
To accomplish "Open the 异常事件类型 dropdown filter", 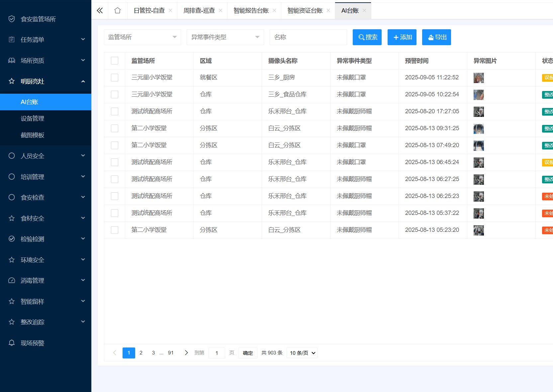I will [225, 37].
